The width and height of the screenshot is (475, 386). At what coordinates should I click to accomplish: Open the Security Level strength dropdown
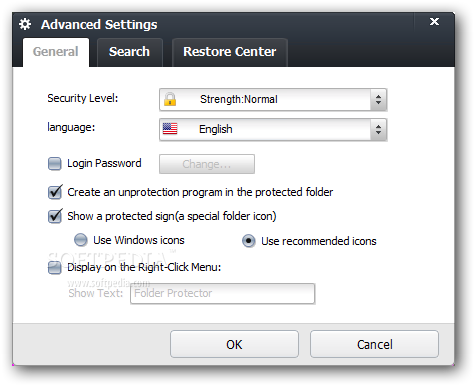(x=273, y=99)
